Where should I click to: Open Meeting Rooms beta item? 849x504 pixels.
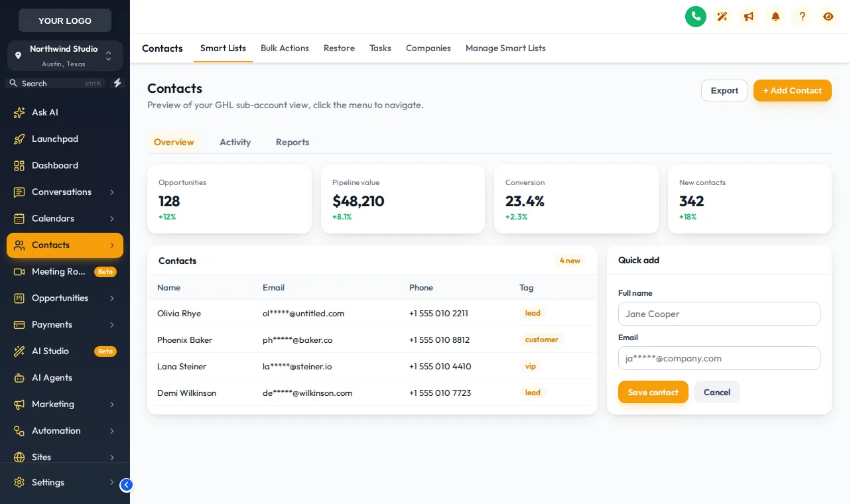click(65, 272)
